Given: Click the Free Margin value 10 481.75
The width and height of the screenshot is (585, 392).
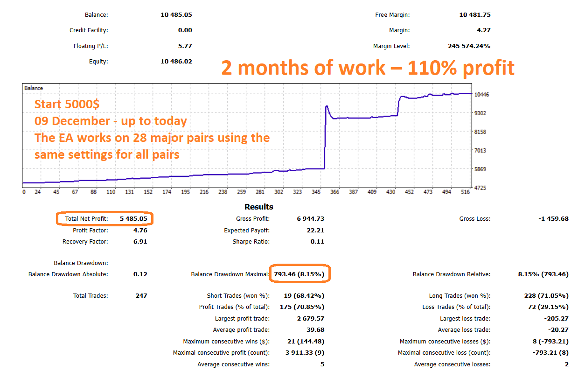Looking at the screenshot, I should point(475,15).
